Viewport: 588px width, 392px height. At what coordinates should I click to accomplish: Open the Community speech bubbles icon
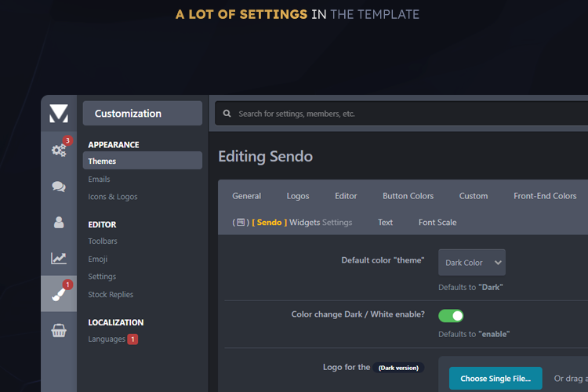[x=59, y=186]
